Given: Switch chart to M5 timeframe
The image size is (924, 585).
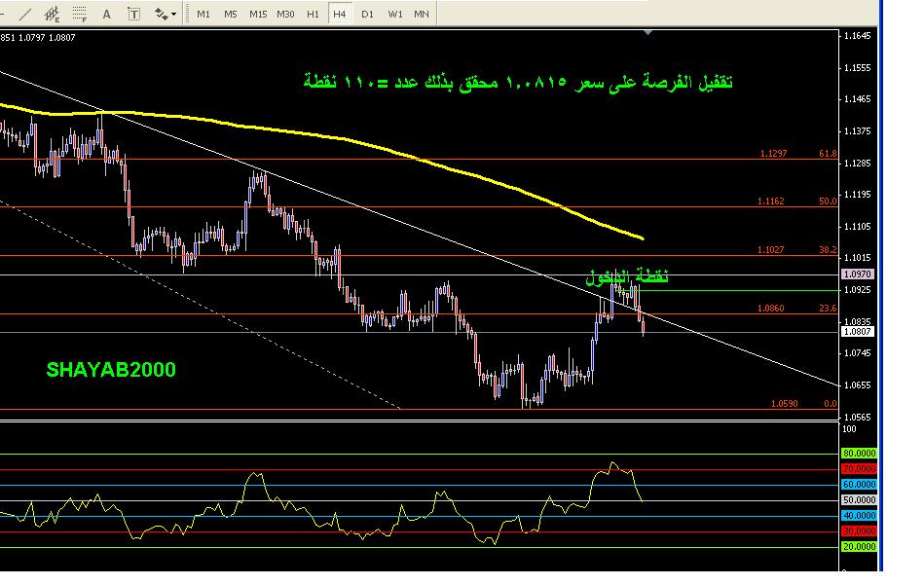Looking at the screenshot, I should [230, 14].
